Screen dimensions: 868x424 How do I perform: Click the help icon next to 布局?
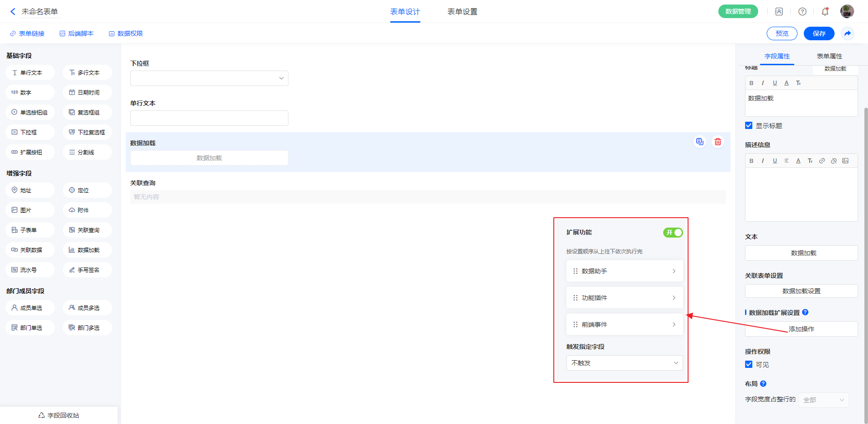(x=763, y=384)
